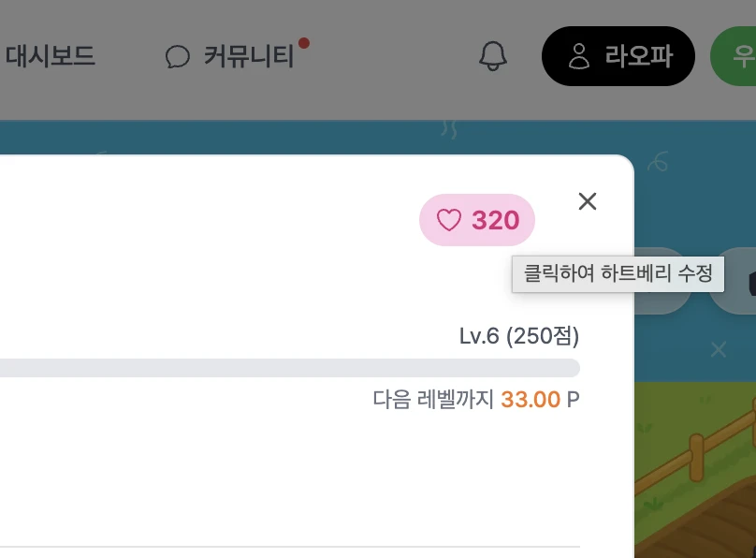Click the green button at top right

point(734,56)
